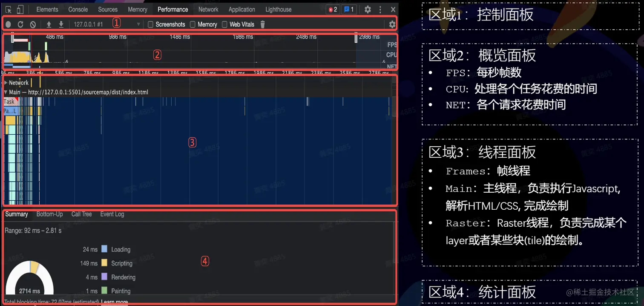Open the blue issues message badge
Screen dimensions: 644x306
click(349, 9)
